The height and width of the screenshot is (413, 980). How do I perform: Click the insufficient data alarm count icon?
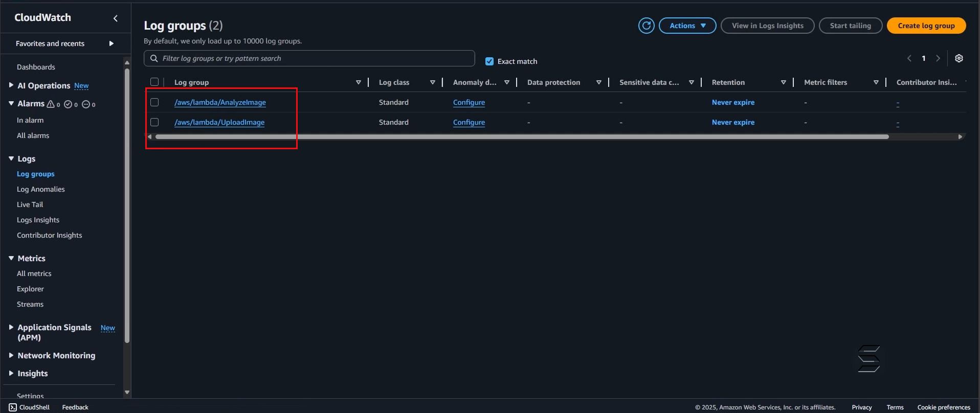pos(86,104)
